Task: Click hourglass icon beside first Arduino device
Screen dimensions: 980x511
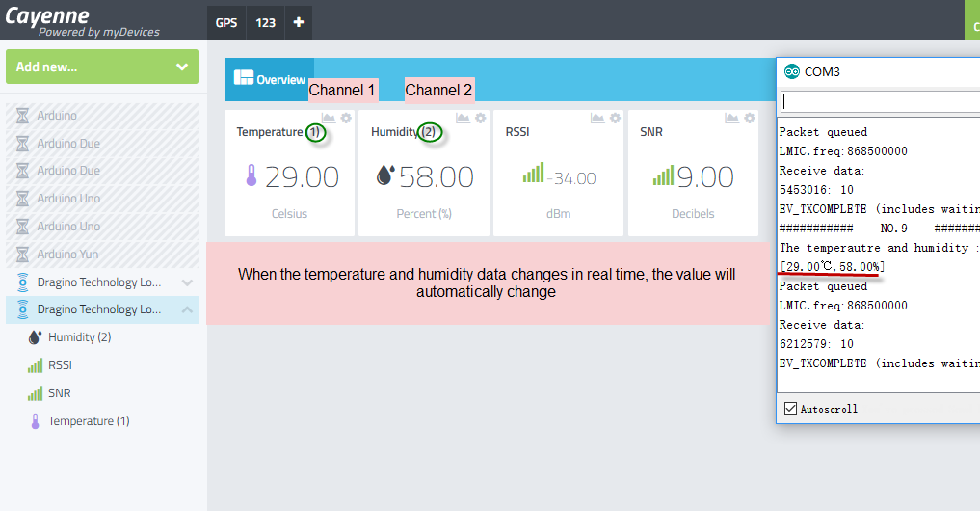Action: (x=22, y=115)
